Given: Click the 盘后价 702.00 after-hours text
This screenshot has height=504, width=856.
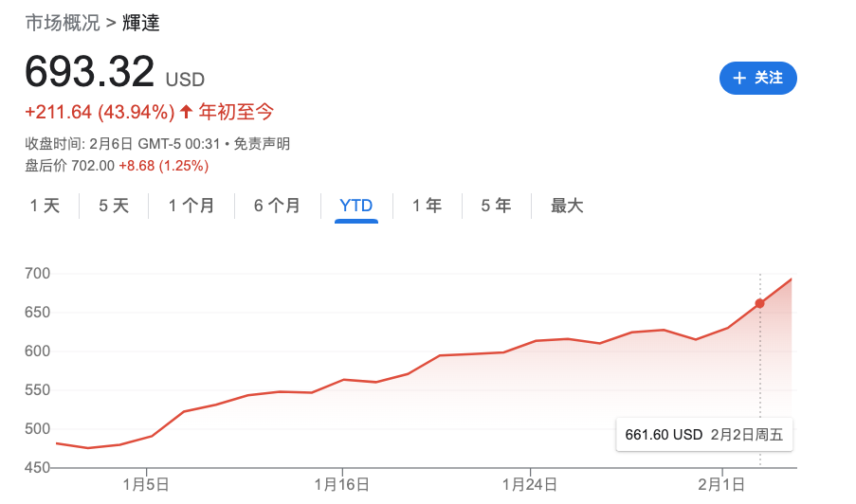Looking at the screenshot, I should [x=70, y=166].
